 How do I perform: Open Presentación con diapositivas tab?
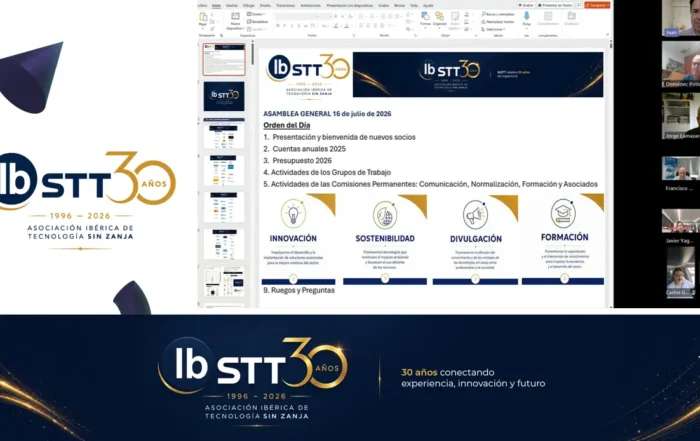coord(350,5)
